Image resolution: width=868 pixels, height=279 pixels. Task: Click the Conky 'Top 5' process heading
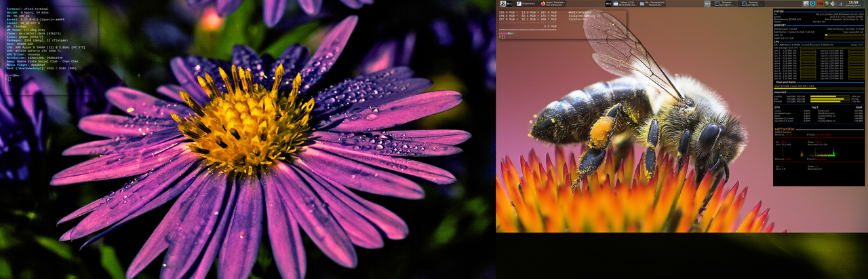(814, 107)
